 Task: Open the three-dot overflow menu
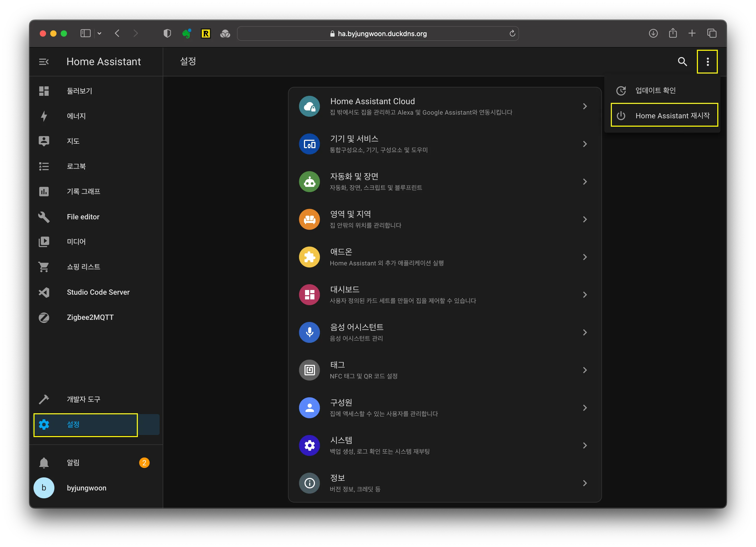pyautogui.click(x=707, y=62)
